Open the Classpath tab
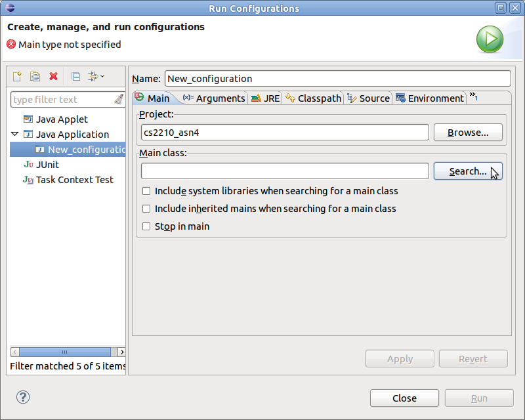Image resolution: width=525 pixels, height=420 pixels. (x=314, y=98)
